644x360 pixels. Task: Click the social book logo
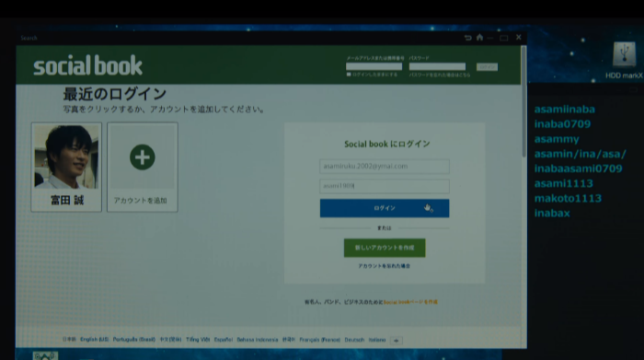click(x=88, y=65)
